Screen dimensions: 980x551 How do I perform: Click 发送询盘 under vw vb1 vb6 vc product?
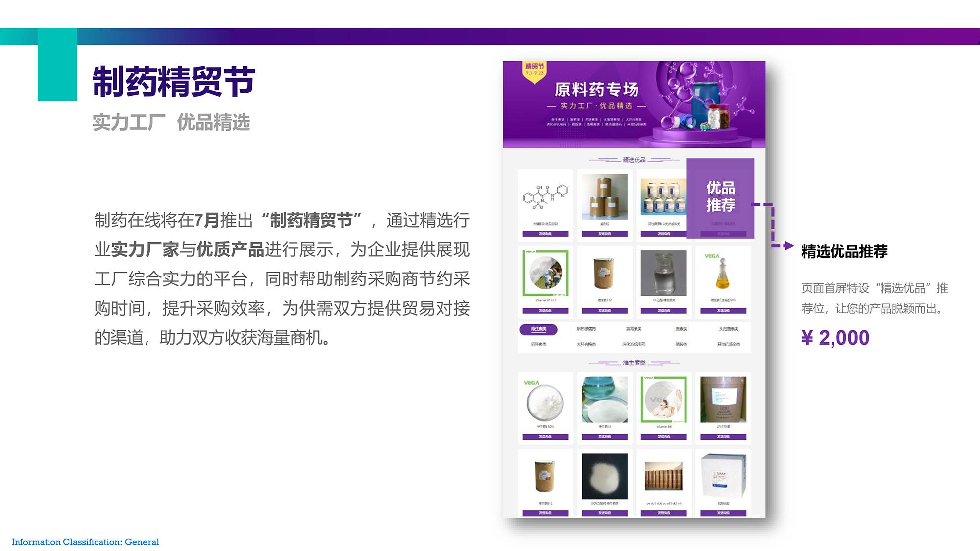[664, 513]
